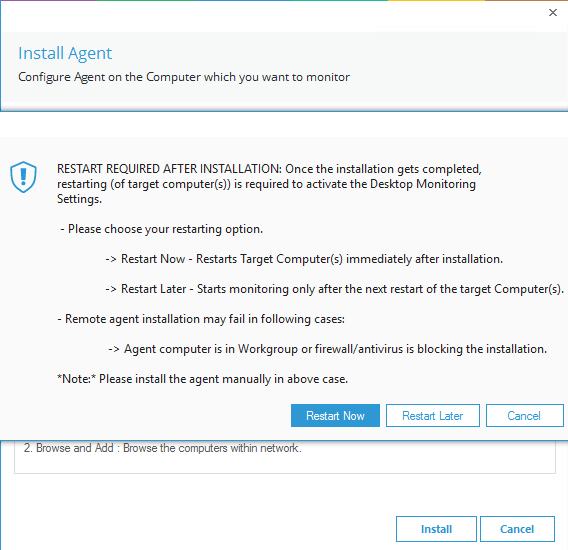
Task: Click the blue shield warning icon
Action: 24,177
